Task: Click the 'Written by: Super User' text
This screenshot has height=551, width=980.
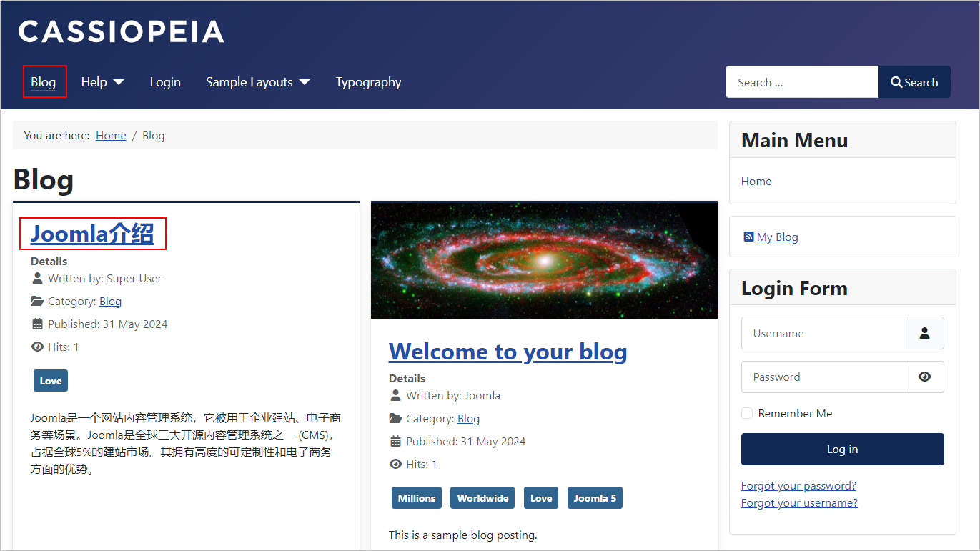Action: (x=105, y=278)
